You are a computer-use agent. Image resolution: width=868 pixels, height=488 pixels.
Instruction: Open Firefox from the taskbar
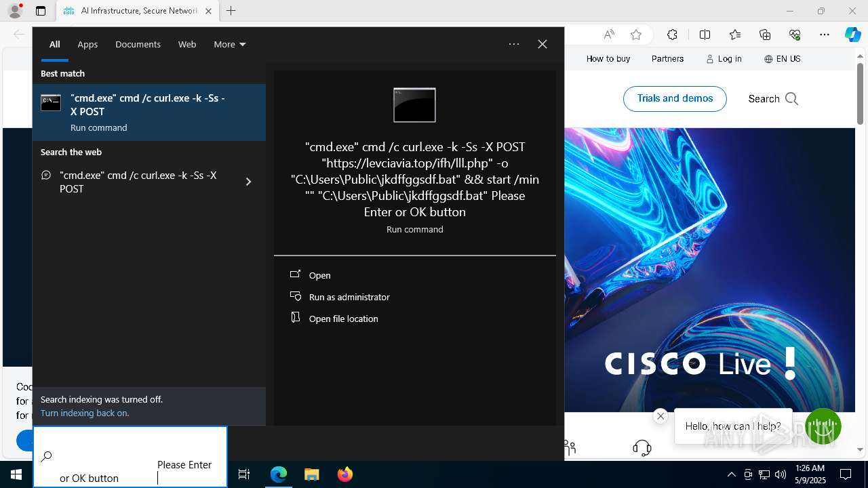click(344, 474)
